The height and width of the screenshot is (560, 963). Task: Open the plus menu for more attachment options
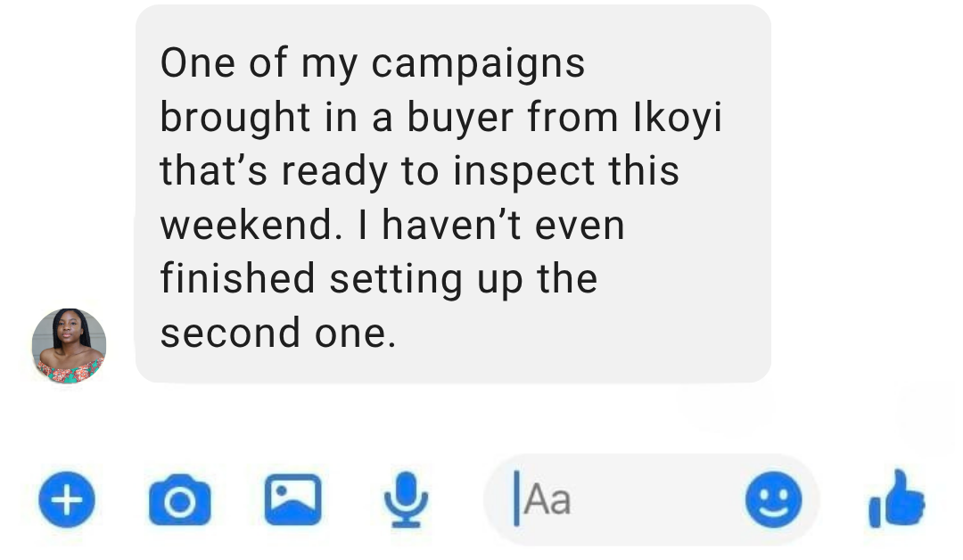coord(67,500)
